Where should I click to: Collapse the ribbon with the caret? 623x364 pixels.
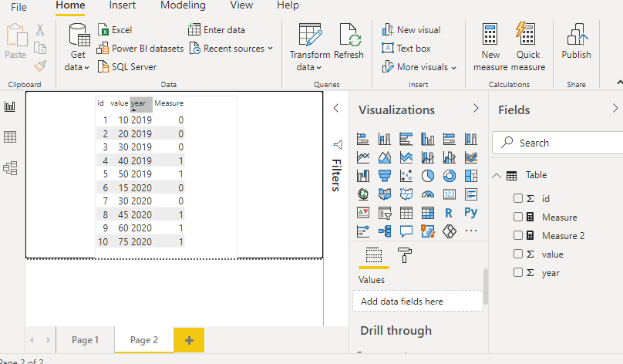pos(619,83)
